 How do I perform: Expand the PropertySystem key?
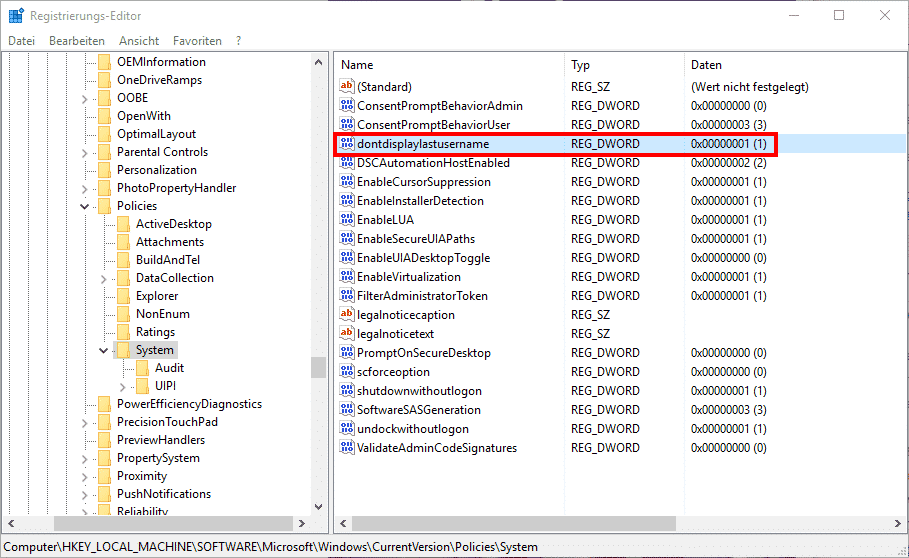[85, 459]
